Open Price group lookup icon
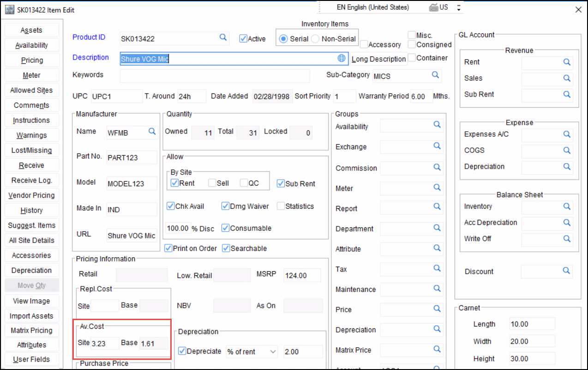The height and width of the screenshot is (370, 588). 437,309
